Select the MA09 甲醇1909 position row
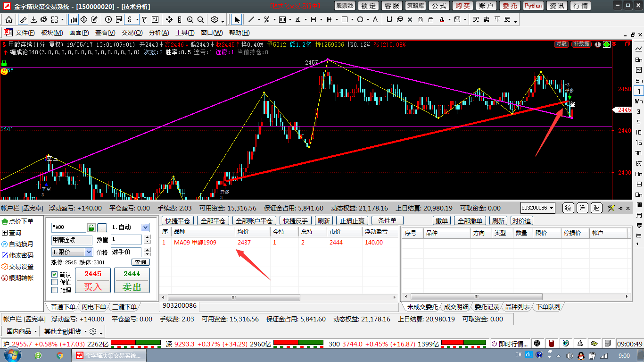This screenshot has width=644, height=362. click(279, 242)
